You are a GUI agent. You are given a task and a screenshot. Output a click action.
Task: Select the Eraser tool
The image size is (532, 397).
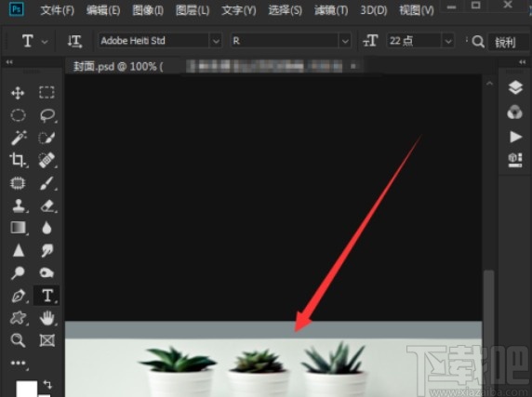point(47,205)
